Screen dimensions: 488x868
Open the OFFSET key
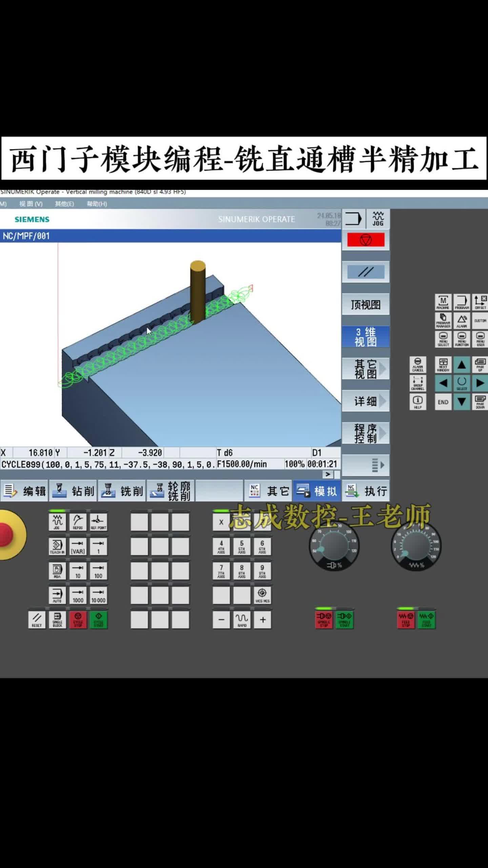click(480, 302)
